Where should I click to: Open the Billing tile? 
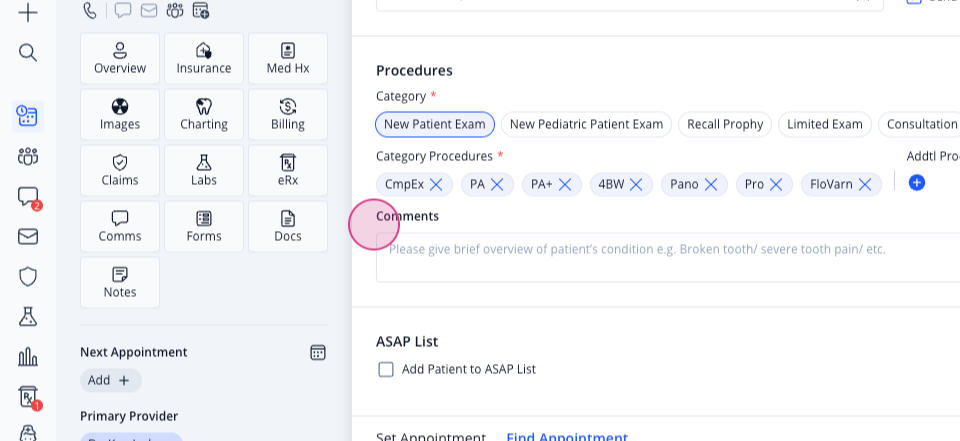pos(288,115)
